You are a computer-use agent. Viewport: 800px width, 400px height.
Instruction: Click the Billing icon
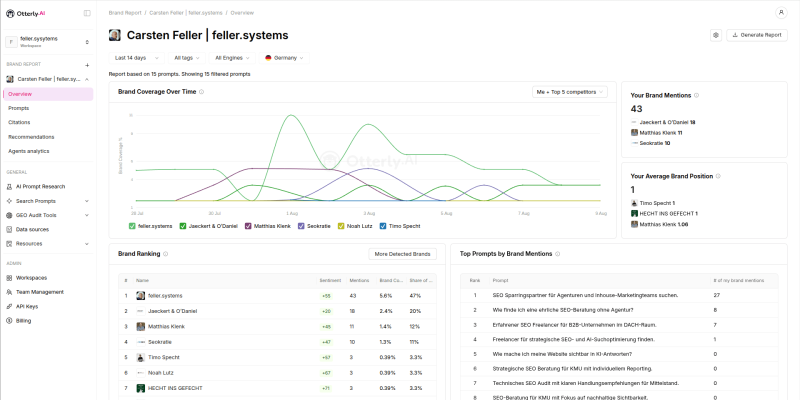coord(10,321)
